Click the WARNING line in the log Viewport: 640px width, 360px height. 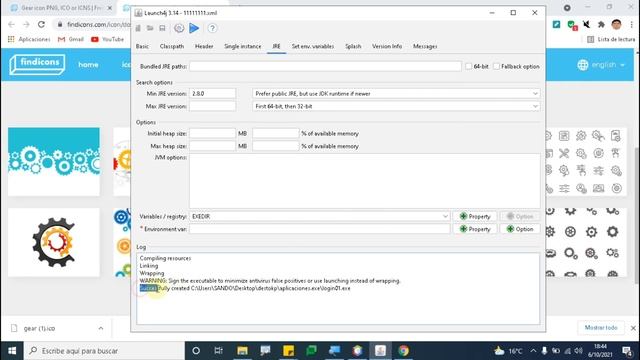(270, 281)
